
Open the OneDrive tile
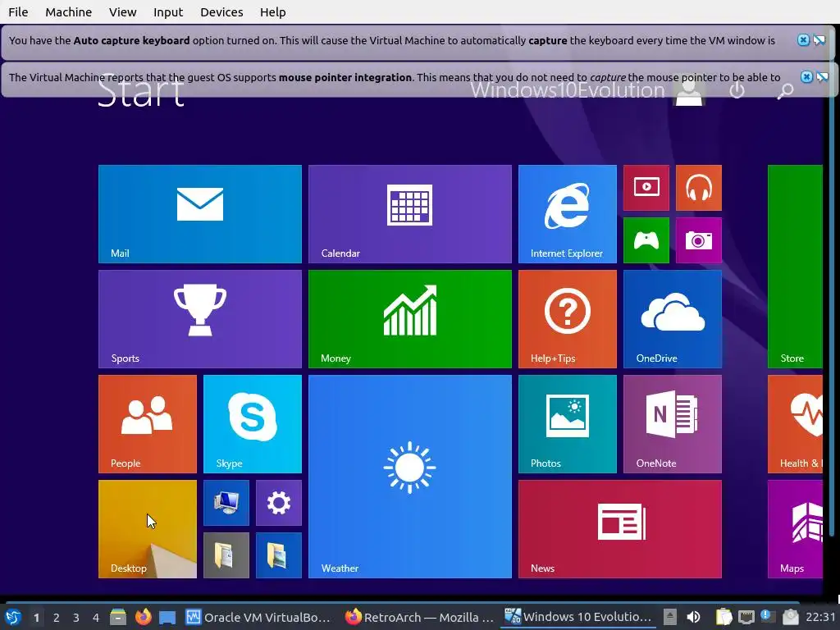[673, 319]
